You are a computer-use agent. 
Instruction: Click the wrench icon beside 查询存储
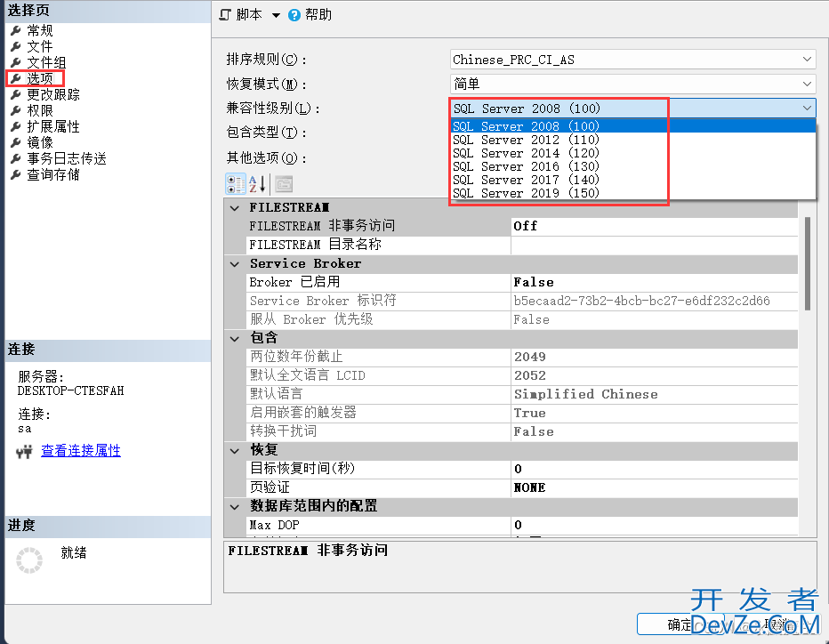(x=16, y=174)
